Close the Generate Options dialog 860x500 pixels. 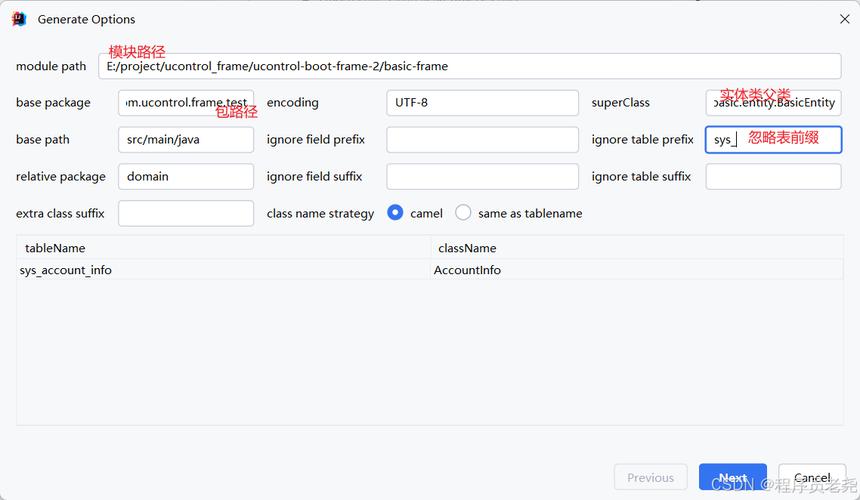click(x=845, y=19)
